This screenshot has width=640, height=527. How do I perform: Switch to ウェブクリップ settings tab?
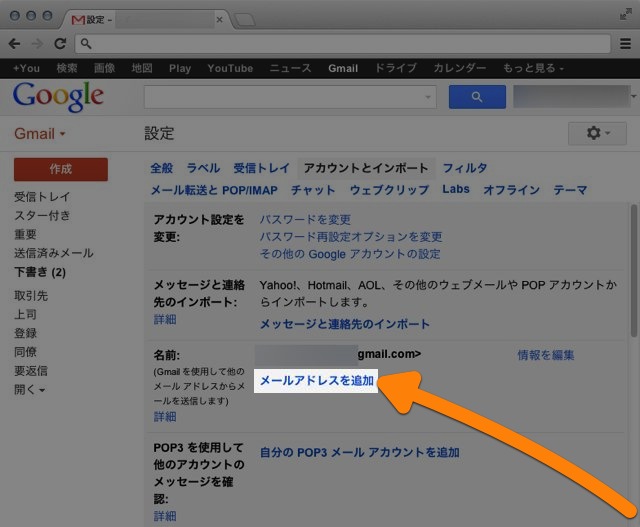[x=389, y=190]
